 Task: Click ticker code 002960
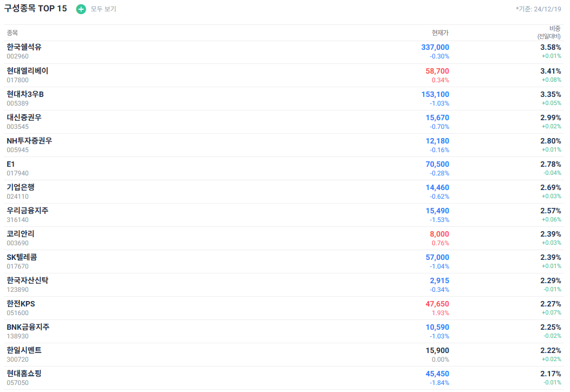[17, 56]
